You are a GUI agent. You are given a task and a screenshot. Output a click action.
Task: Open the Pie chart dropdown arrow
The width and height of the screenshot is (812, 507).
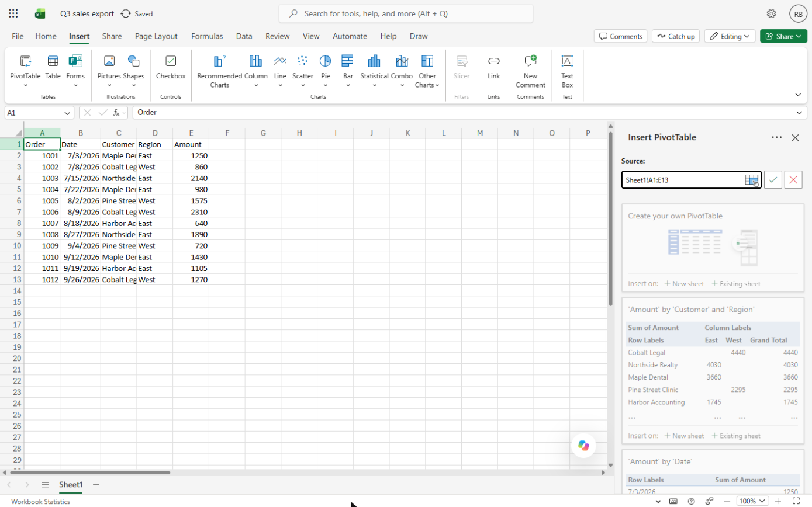click(x=326, y=85)
